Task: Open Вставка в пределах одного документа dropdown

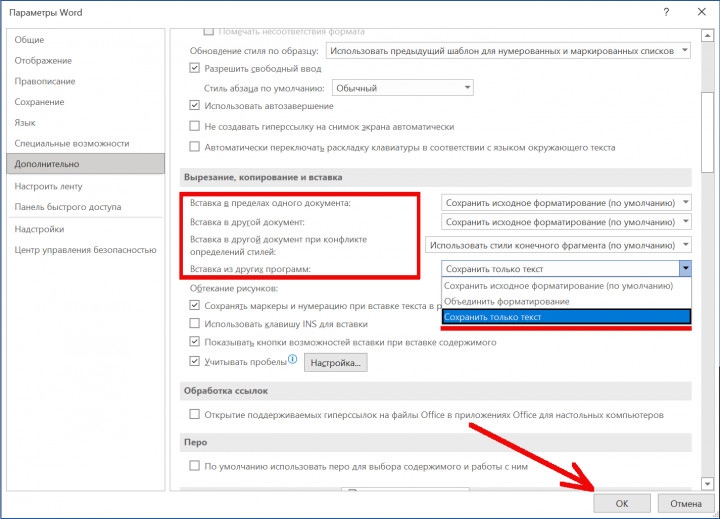Action: tap(683, 202)
